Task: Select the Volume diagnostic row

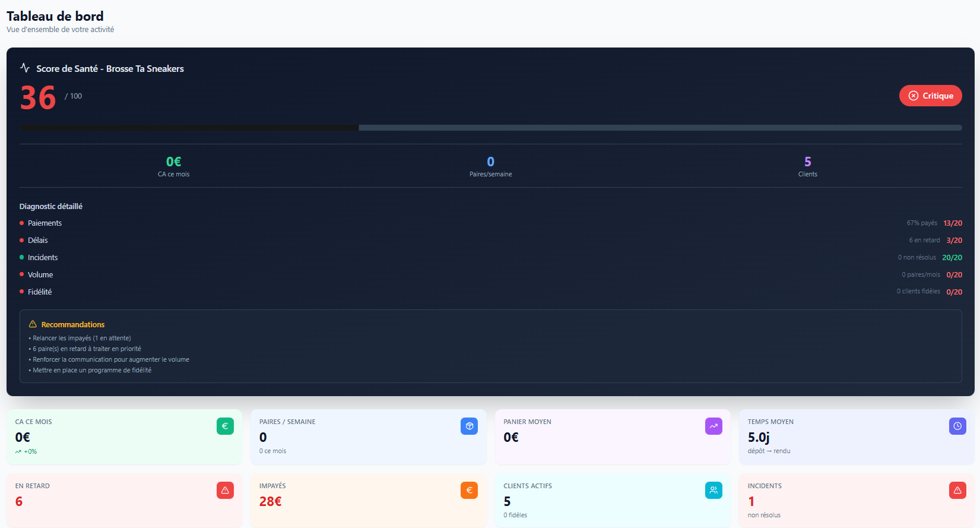Action: [490, 275]
